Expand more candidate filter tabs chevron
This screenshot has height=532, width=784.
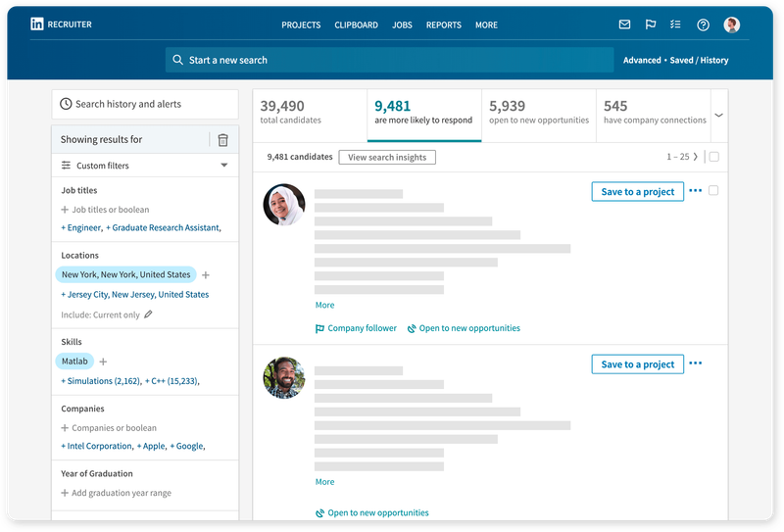[x=718, y=115]
